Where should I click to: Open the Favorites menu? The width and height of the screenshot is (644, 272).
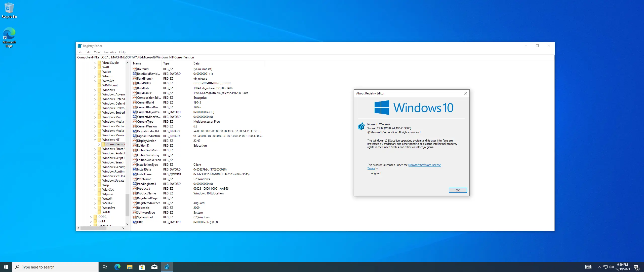110,52
